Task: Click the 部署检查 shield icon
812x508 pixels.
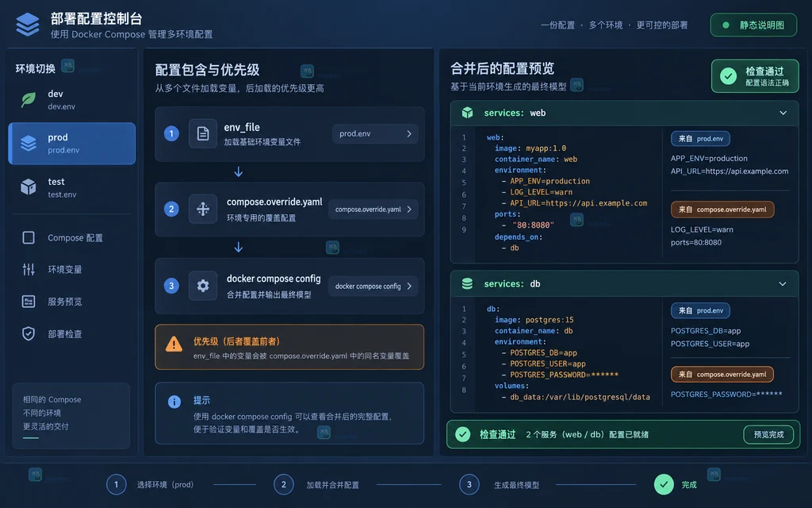Action: (x=29, y=333)
